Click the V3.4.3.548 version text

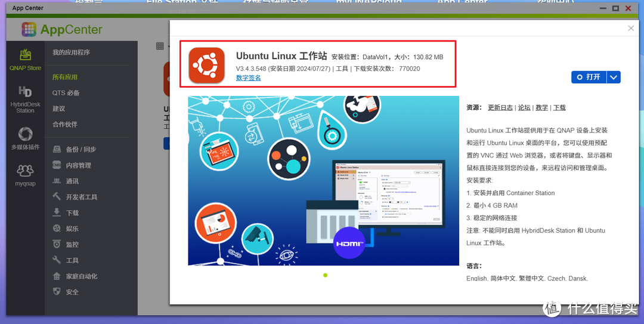[251, 69]
